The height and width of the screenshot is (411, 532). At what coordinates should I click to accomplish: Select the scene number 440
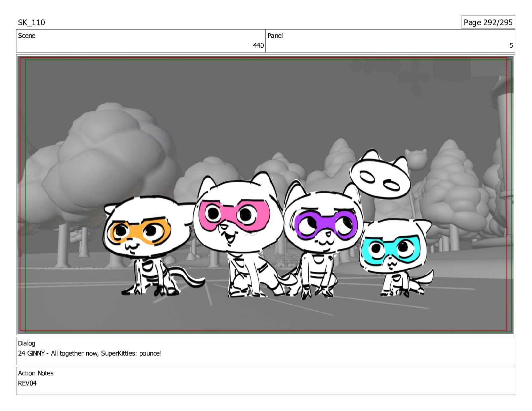tap(258, 45)
